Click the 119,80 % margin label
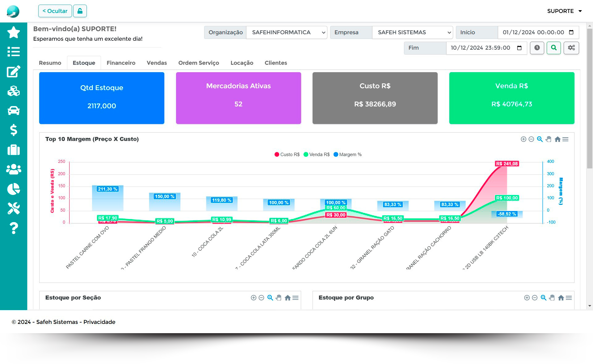The height and width of the screenshot is (364, 593). tap(222, 200)
